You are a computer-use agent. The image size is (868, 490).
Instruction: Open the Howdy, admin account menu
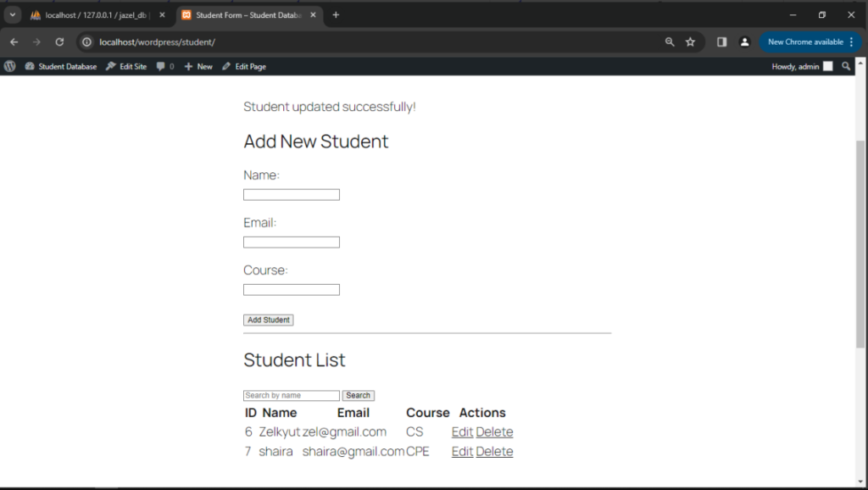[x=801, y=66]
